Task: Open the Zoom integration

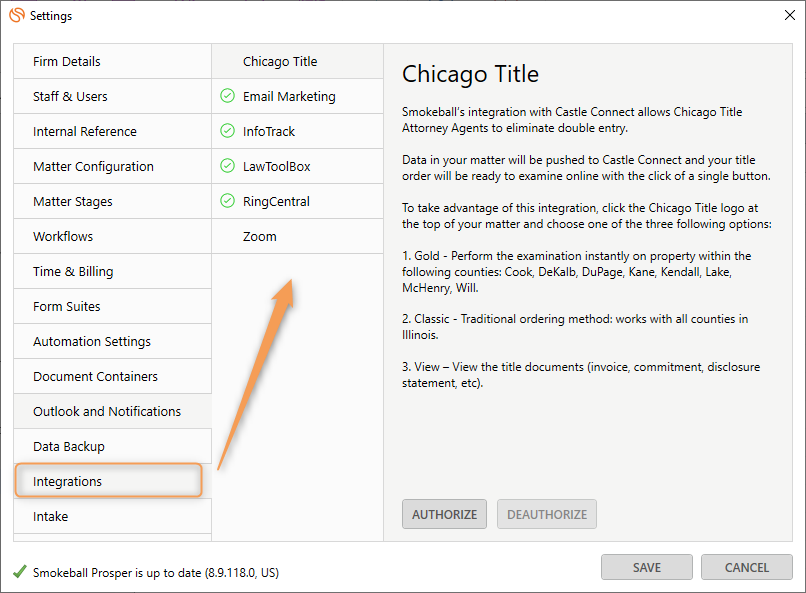Action: coord(298,236)
